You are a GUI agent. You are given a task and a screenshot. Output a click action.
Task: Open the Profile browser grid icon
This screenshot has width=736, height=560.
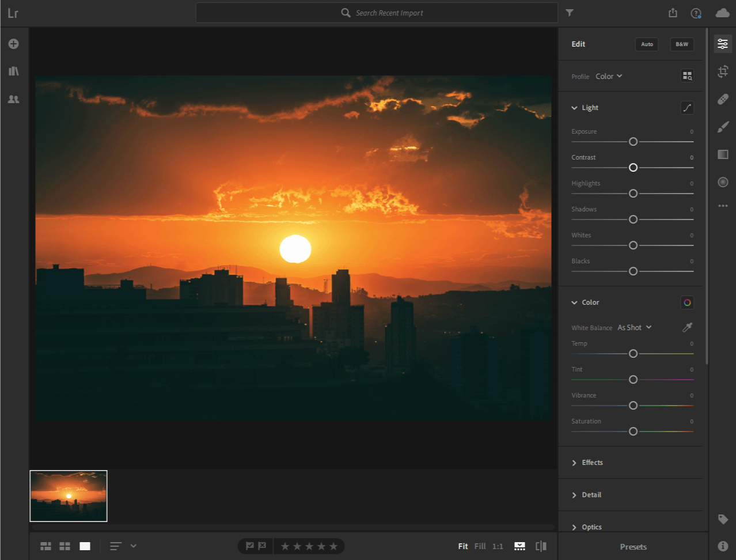point(686,75)
